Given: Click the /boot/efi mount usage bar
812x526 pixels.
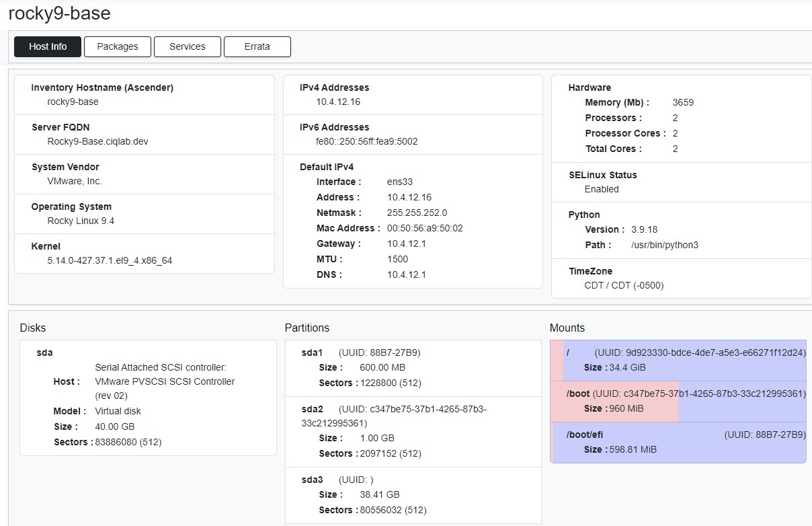Looking at the screenshot, I should tap(678, 443).
